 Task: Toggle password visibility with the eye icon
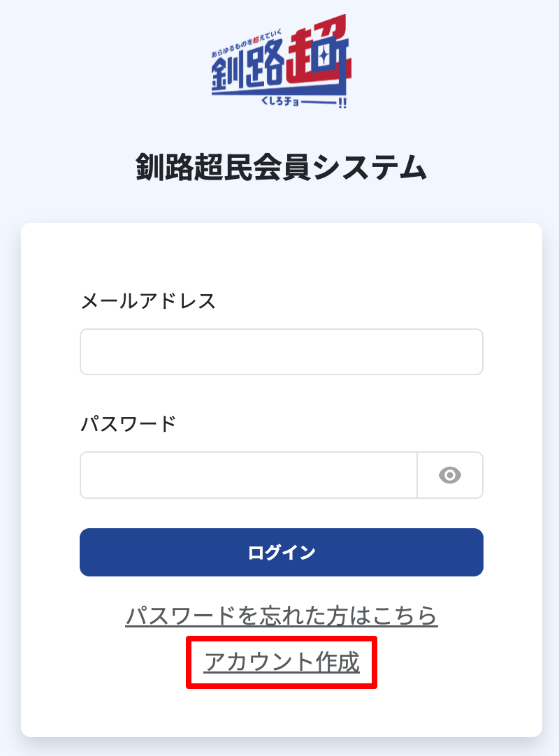coord(451,475)
